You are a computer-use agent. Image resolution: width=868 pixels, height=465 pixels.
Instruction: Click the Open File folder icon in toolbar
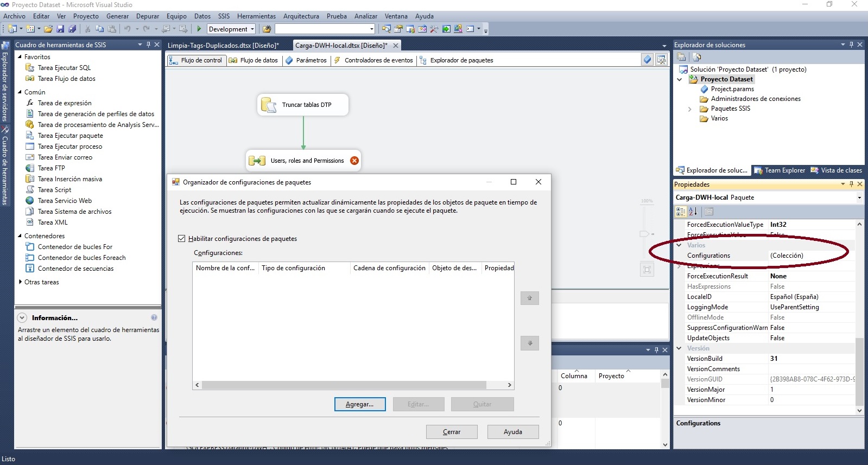(x=48, y=29)
